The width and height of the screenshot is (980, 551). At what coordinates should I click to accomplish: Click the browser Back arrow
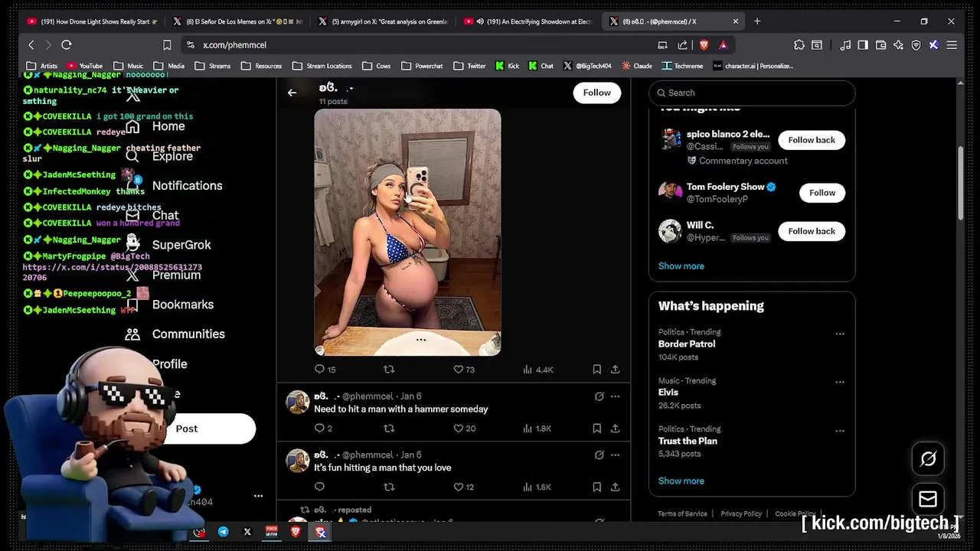click(31, 45)
